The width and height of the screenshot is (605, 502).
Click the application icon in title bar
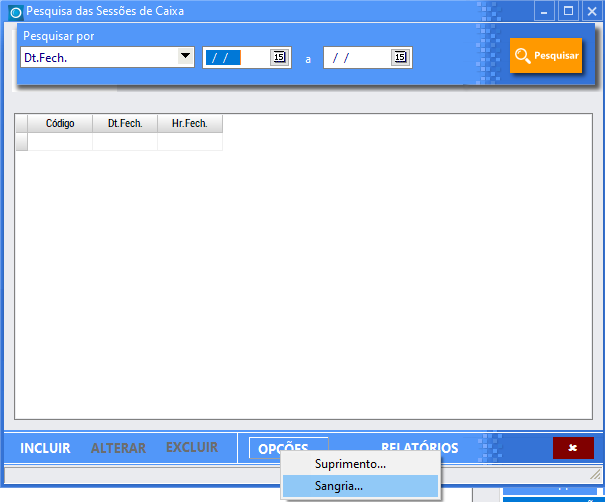(x=15, y=12)
